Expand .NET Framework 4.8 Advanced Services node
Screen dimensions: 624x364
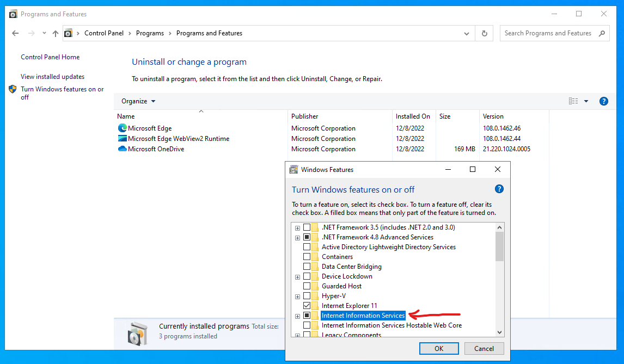pyautogui.click(x=297, y=238)
